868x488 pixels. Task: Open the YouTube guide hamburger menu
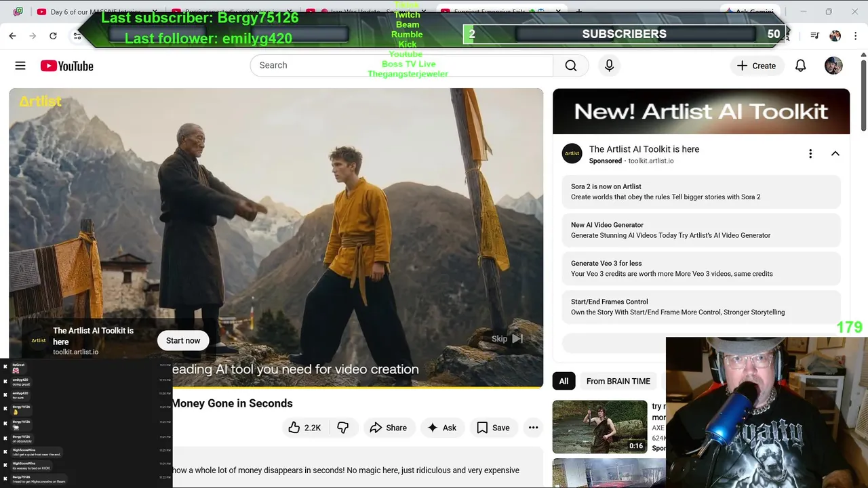coord(20,66)
